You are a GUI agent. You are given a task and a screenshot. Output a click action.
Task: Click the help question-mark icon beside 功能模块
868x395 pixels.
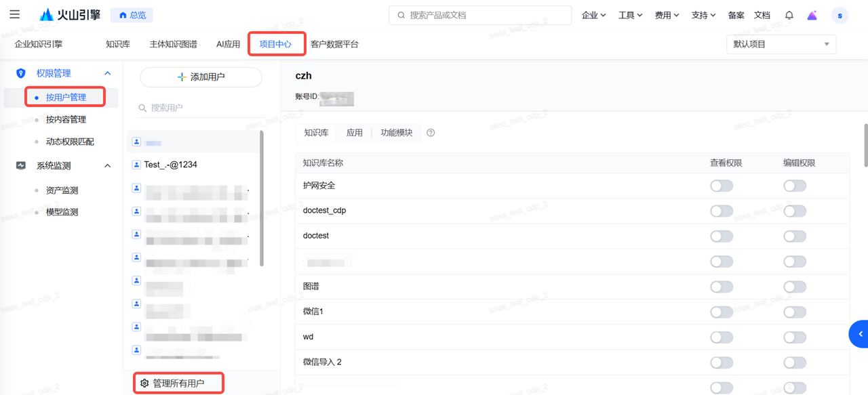[431, 133]
